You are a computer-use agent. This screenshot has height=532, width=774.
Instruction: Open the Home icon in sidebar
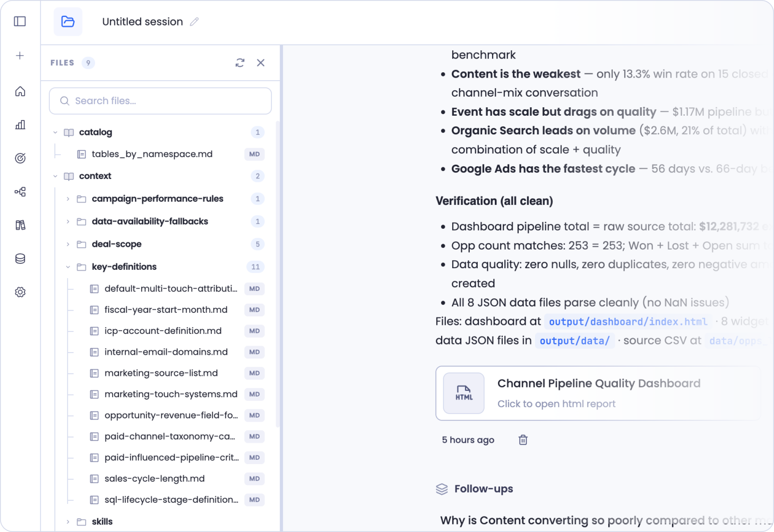click(20, 91)
